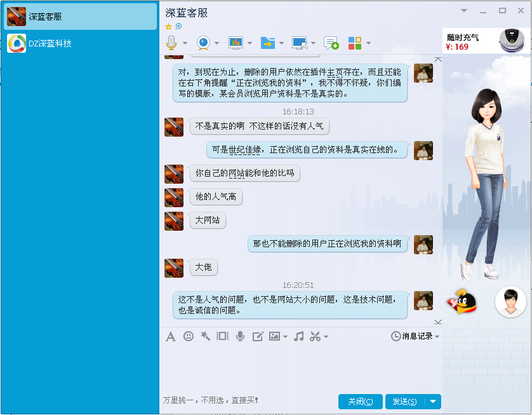
Task: Send a file via the folder transfer icon
Action: pyautogui.click(x=269, y=43)
